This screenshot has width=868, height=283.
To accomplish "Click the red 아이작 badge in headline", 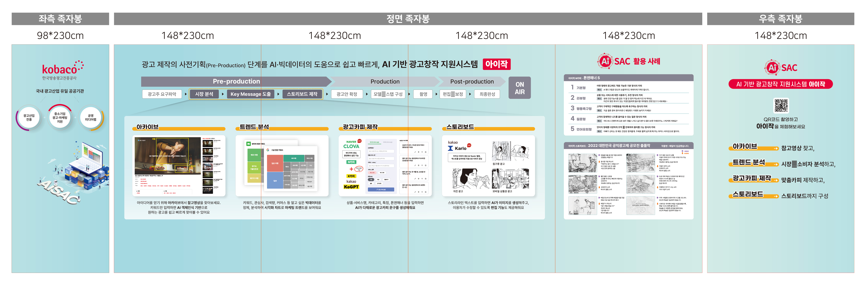I will (496, 64).
